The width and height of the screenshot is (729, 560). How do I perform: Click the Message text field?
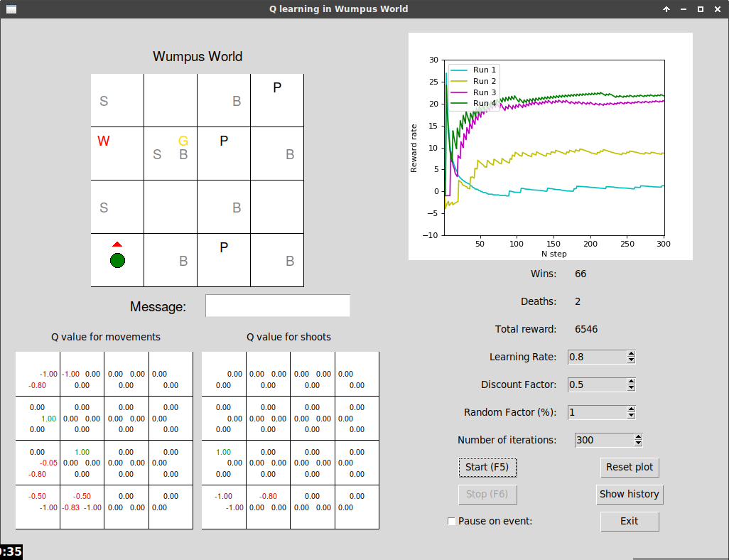click(278, 306)
